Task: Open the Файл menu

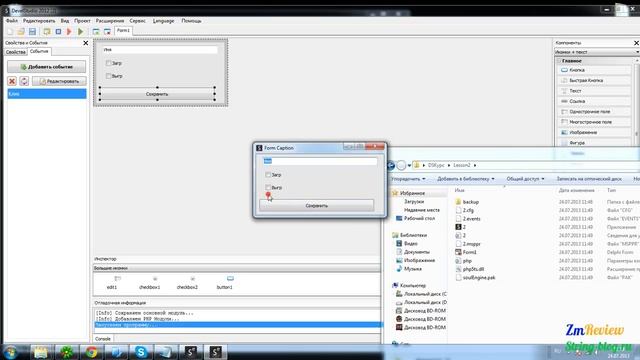Action: 11,20
